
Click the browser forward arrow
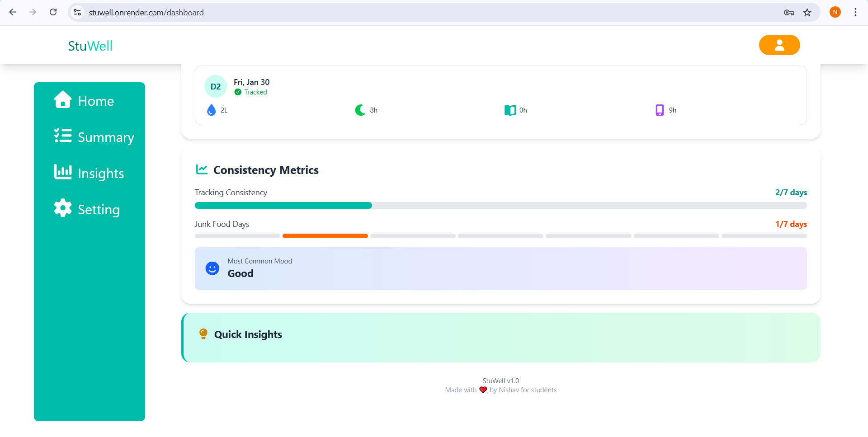[33, 12]
